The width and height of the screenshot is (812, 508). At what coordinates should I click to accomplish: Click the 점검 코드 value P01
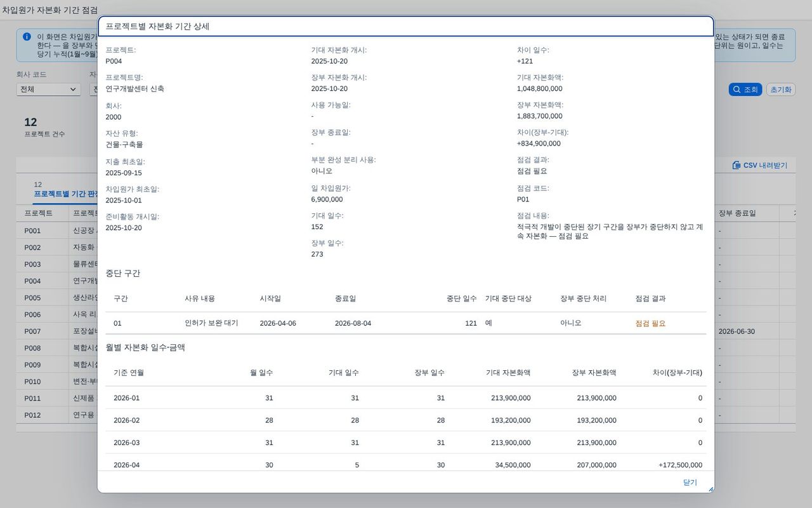[x=523, y=199]
